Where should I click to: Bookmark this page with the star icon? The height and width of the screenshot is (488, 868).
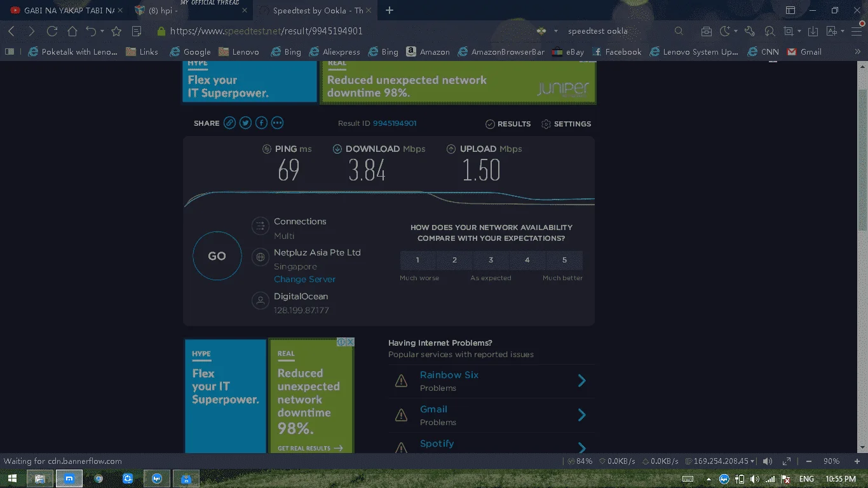[x=116, y=31]
